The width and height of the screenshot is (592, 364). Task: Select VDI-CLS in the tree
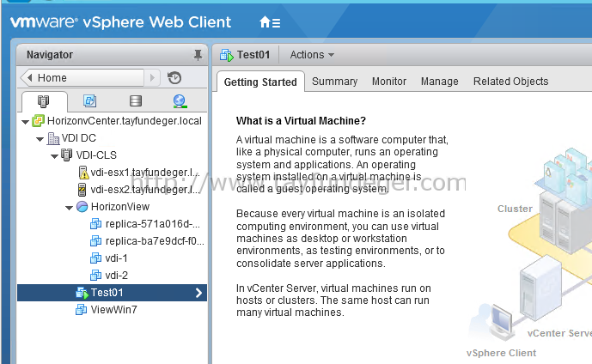(x=96, y=155)
